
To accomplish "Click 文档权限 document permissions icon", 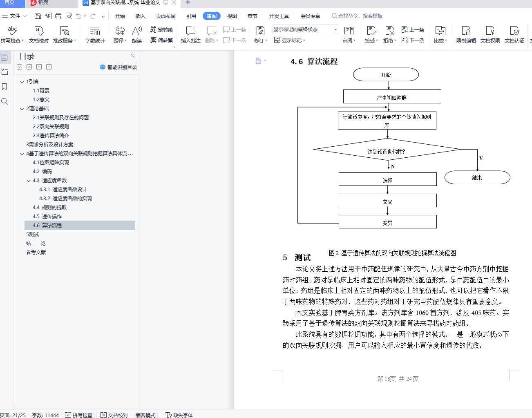I will (490, 35).
